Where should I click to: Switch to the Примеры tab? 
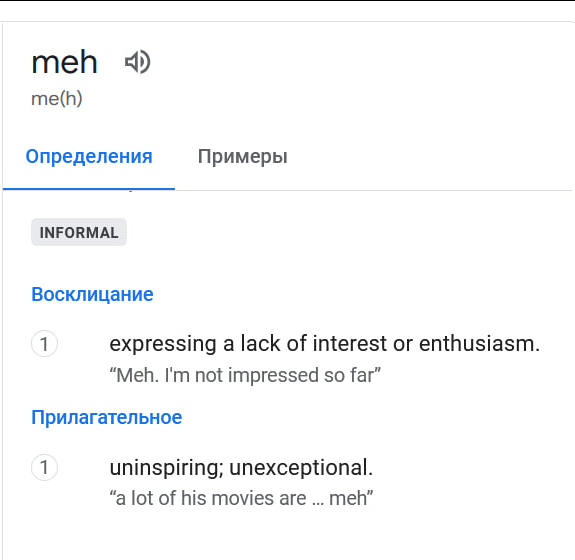coord(242,157)
